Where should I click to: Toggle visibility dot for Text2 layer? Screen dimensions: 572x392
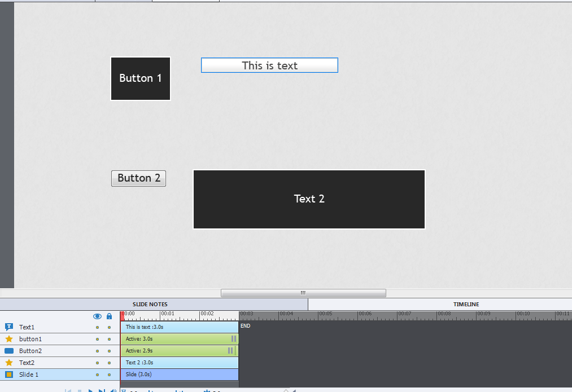97,363
